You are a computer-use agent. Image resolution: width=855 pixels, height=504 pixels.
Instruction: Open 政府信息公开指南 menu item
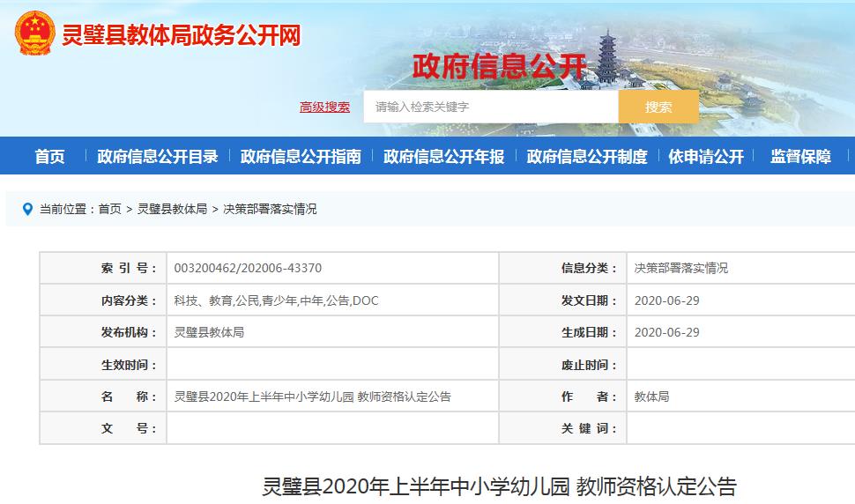point(301,156)
